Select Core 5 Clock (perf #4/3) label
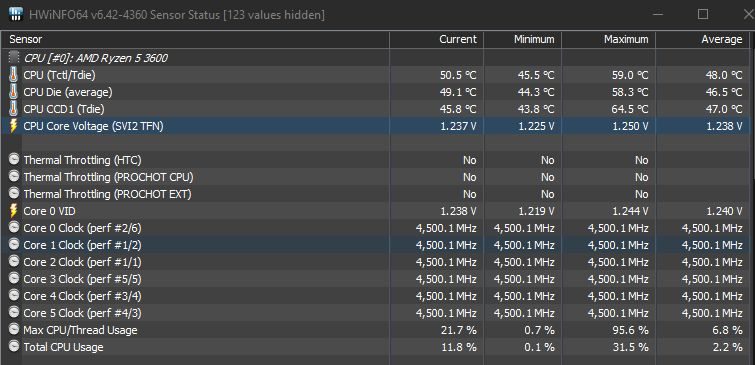The width and height of the screenshot is (755, 365). pos(82,313)
